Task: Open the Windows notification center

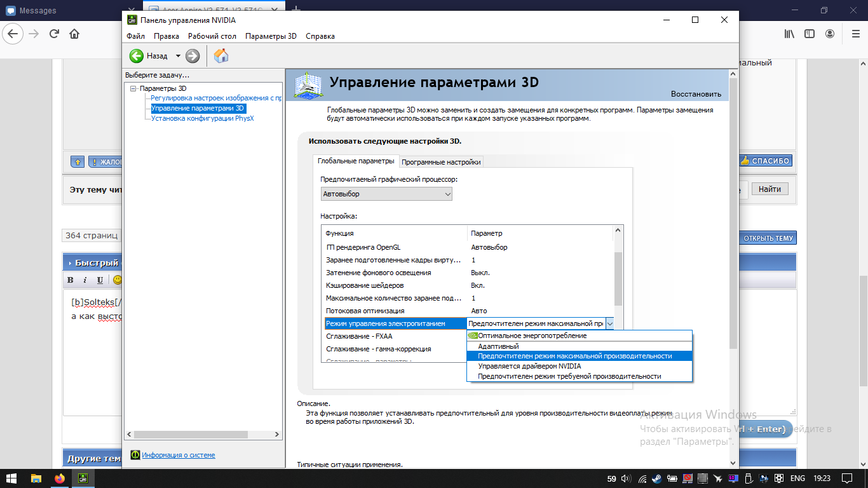Action: point(847,478)
